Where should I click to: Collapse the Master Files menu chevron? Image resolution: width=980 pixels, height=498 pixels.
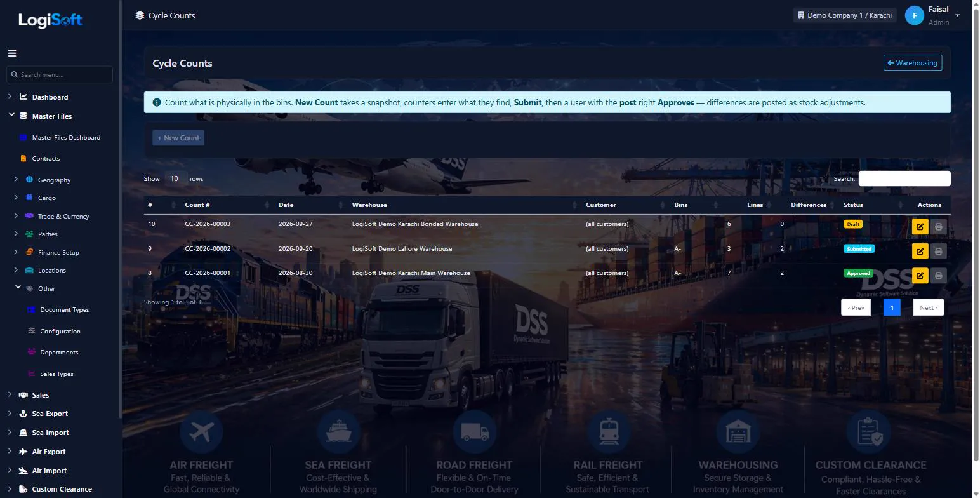11,116
